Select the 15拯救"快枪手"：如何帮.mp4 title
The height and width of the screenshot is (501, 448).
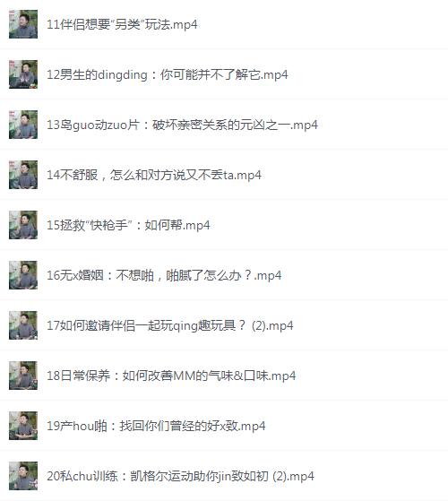click(128, 225)
